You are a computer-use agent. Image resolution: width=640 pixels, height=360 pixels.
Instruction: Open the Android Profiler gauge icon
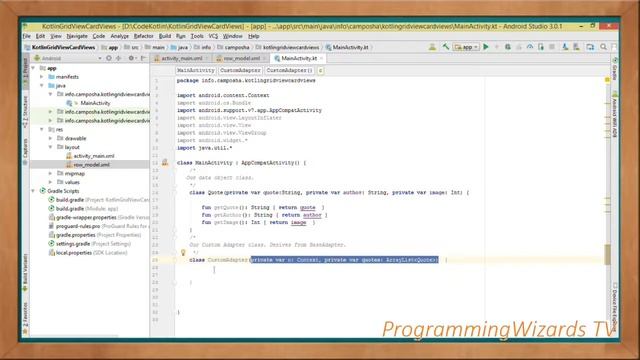point(530,47)
